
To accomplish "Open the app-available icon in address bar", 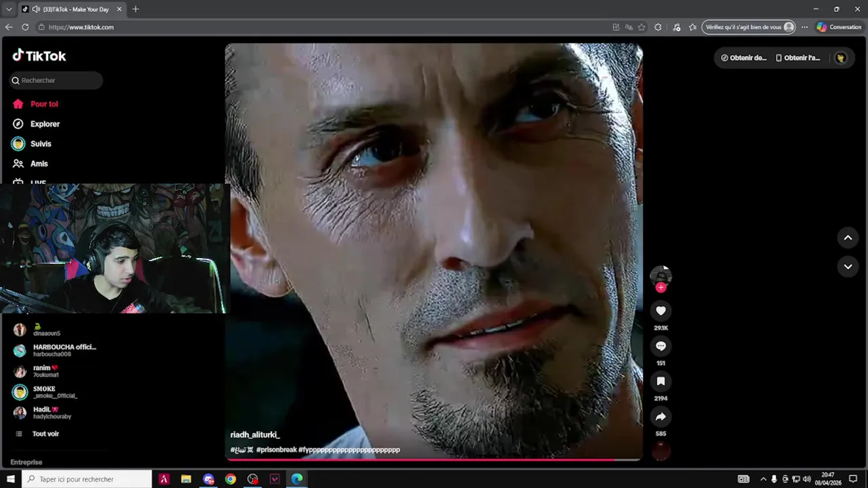I will coord(616,27).
